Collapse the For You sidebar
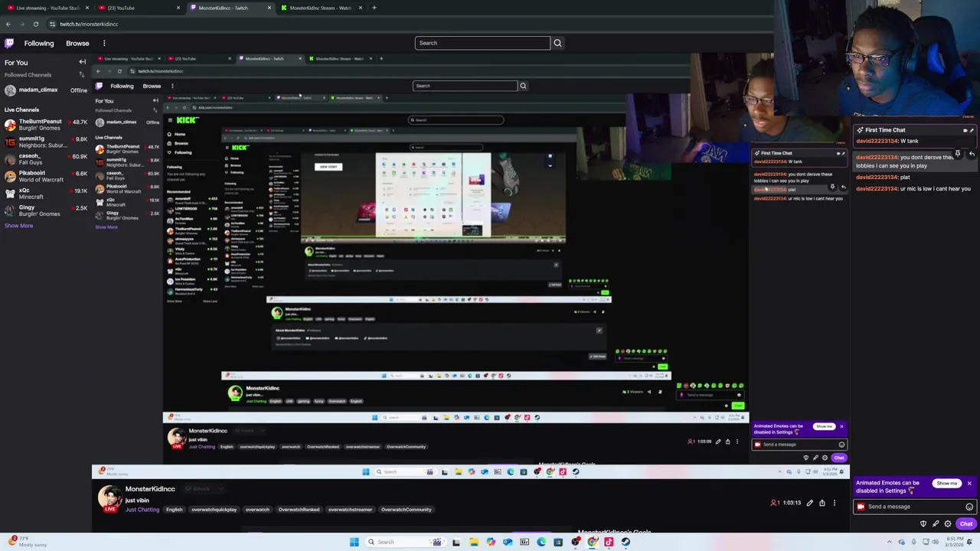 point(83,62)
